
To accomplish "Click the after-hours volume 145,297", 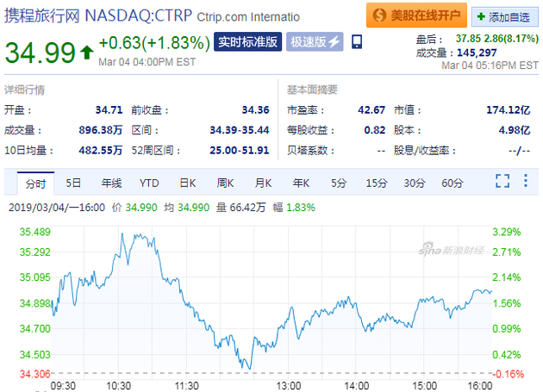I will [x=477, y=53].
